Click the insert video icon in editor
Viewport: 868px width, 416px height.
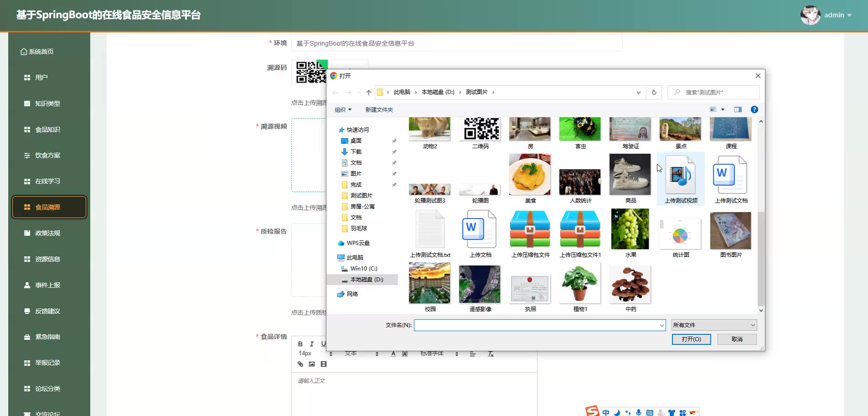point(324,364)
